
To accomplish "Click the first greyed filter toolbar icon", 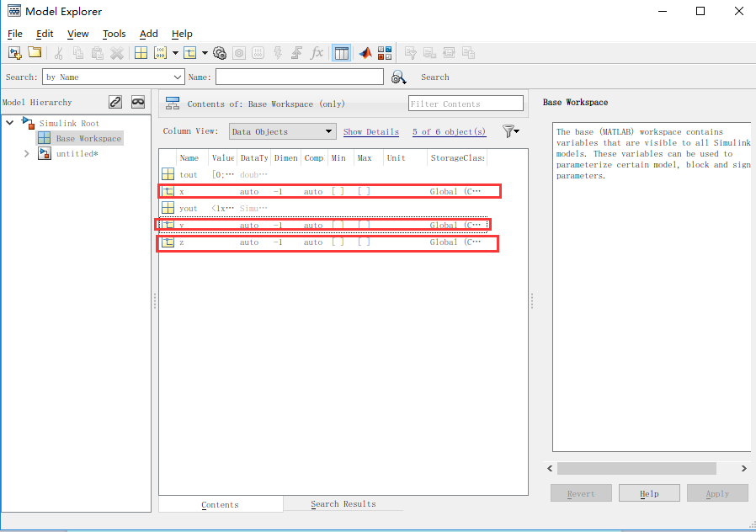I will [410, 53].
